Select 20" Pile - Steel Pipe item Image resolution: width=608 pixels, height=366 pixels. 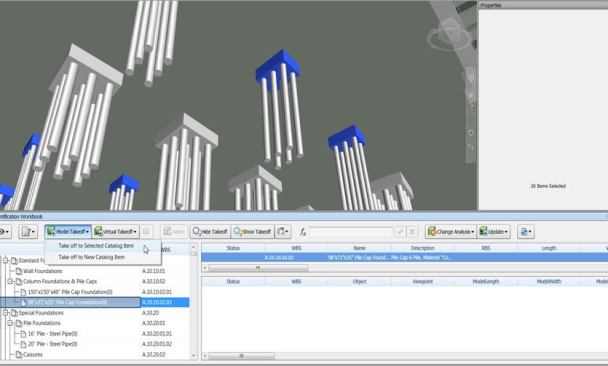[53, 344]
